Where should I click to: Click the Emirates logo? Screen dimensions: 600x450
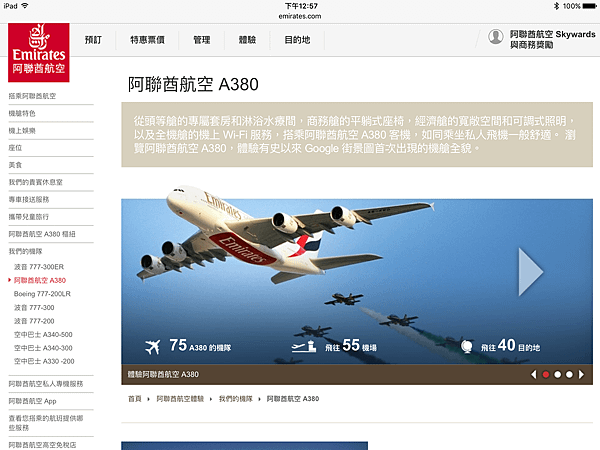(39, 52)
